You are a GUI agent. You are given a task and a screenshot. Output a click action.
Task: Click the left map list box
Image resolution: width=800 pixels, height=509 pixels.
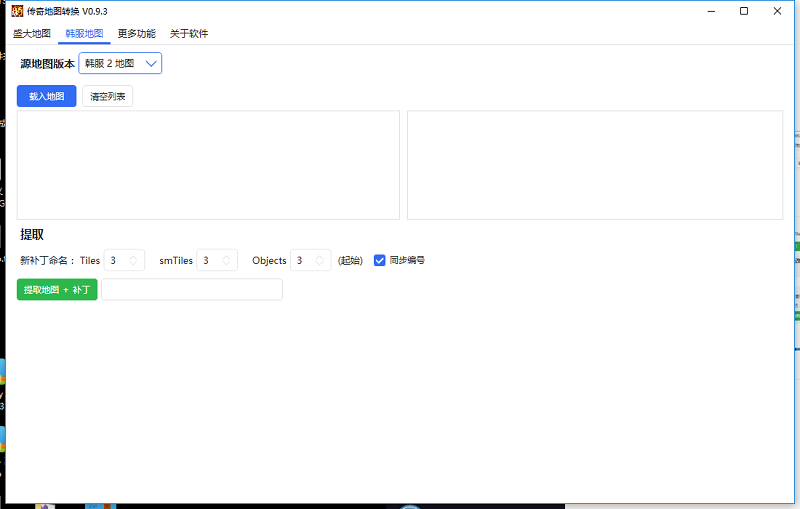click(208, 165)
